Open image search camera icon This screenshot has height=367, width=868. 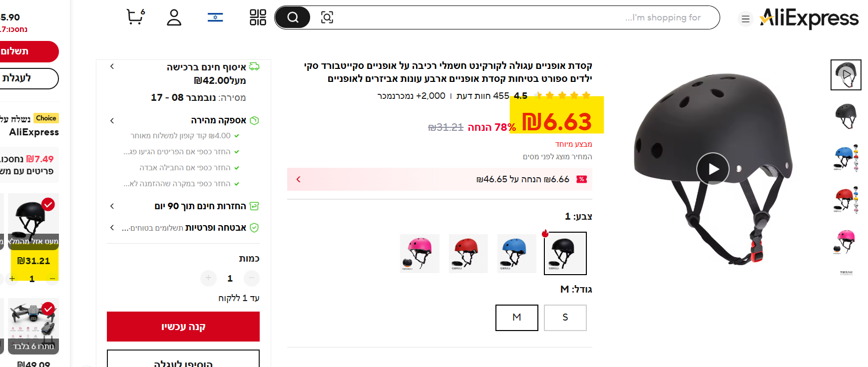327,17
